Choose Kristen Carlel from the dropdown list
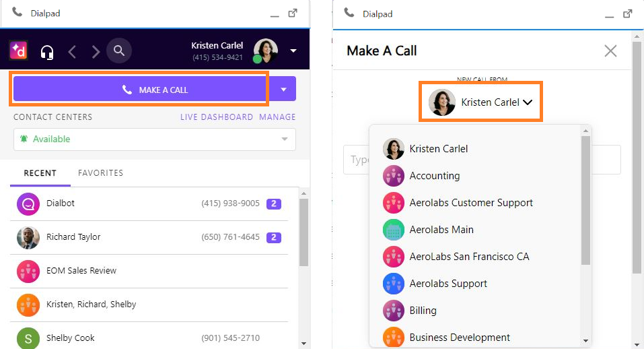Image resolution: width=644 pixels, height=349 pixels. [x=476, y=149]
